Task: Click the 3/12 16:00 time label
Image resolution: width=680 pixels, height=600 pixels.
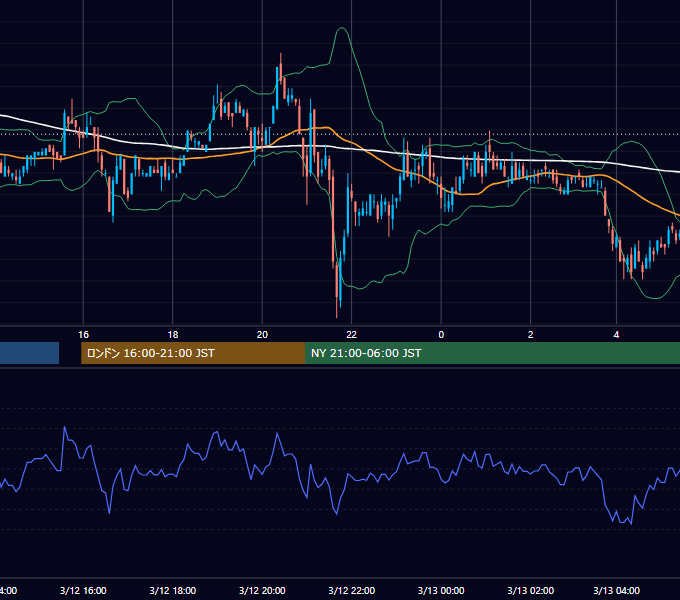Action: click(83, 590)
